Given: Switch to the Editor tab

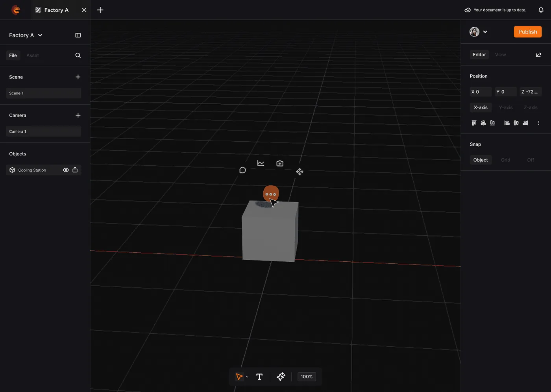Looking at the screenshot, I should [x=479, y=55].
